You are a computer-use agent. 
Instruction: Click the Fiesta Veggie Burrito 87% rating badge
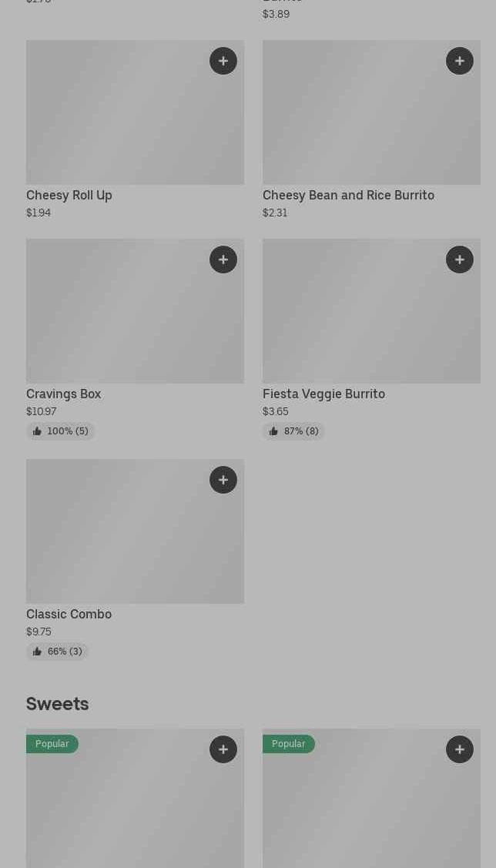coord(293,431)
